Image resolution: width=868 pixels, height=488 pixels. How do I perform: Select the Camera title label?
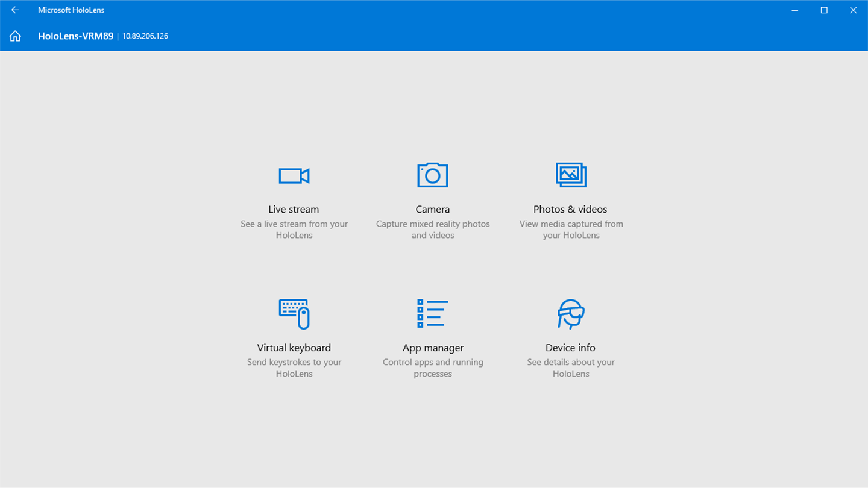433,210
